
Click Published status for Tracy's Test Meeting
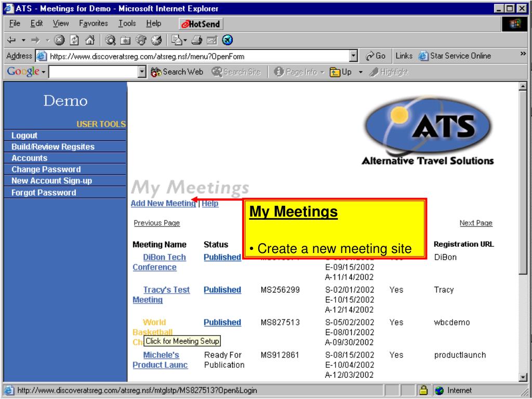click(222, 290)
